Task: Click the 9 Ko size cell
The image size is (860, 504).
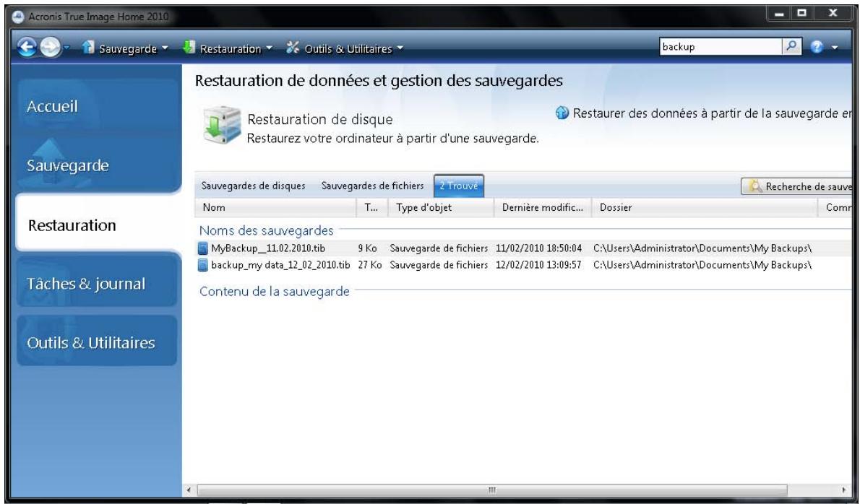Action: (367, 248)
